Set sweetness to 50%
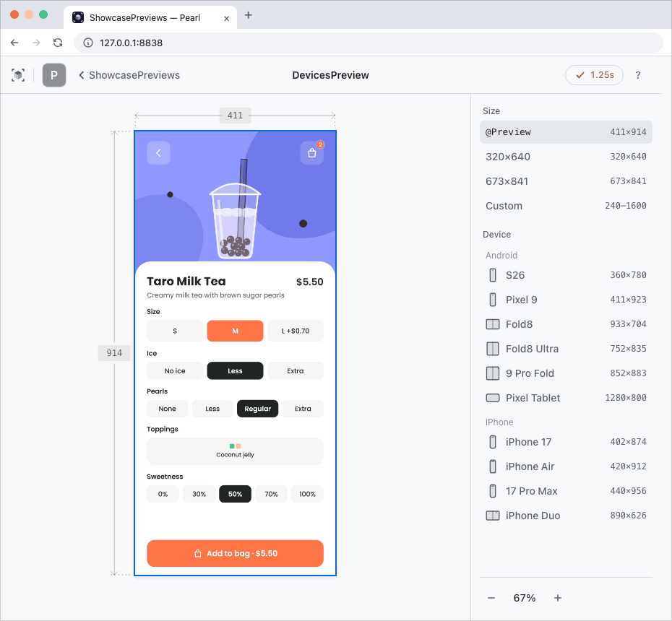The width and height of the screenshot is (672, 621). click(x=235, y=494)
